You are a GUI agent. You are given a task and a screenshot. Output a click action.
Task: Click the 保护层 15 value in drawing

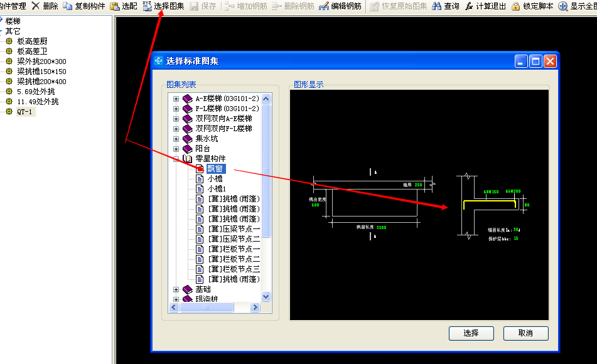click(x=516, y=238)
